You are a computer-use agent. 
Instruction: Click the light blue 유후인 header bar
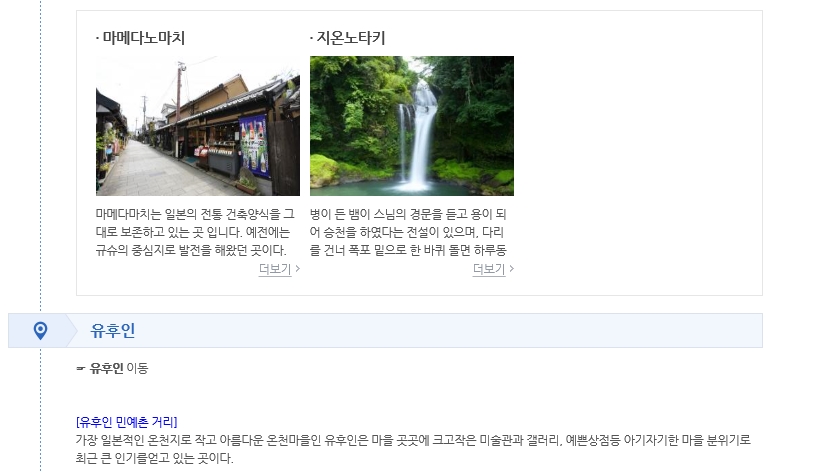point(385,331)
